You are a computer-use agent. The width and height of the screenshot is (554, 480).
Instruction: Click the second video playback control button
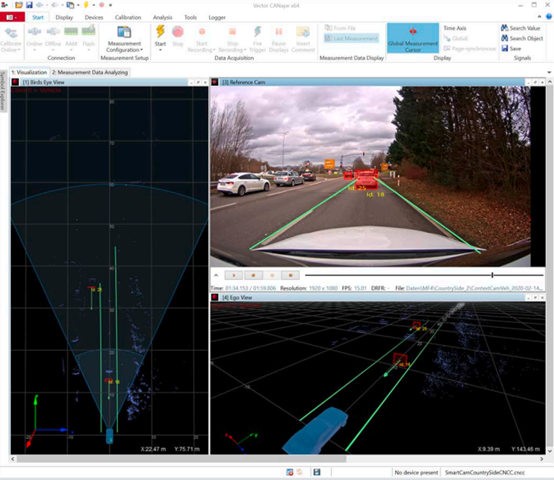pyautogui.click(x=253, y=275)
